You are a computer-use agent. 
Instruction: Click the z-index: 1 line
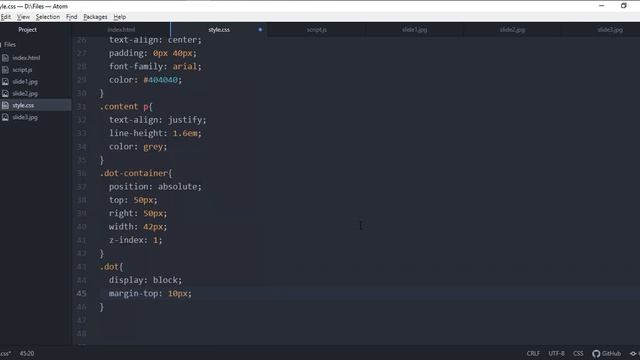[x=135, y=240]
